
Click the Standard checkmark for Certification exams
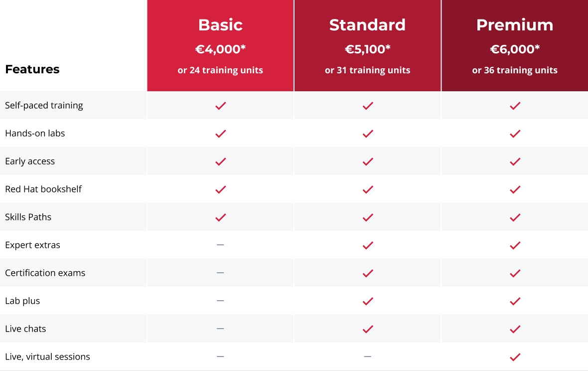tap(368, 273)
